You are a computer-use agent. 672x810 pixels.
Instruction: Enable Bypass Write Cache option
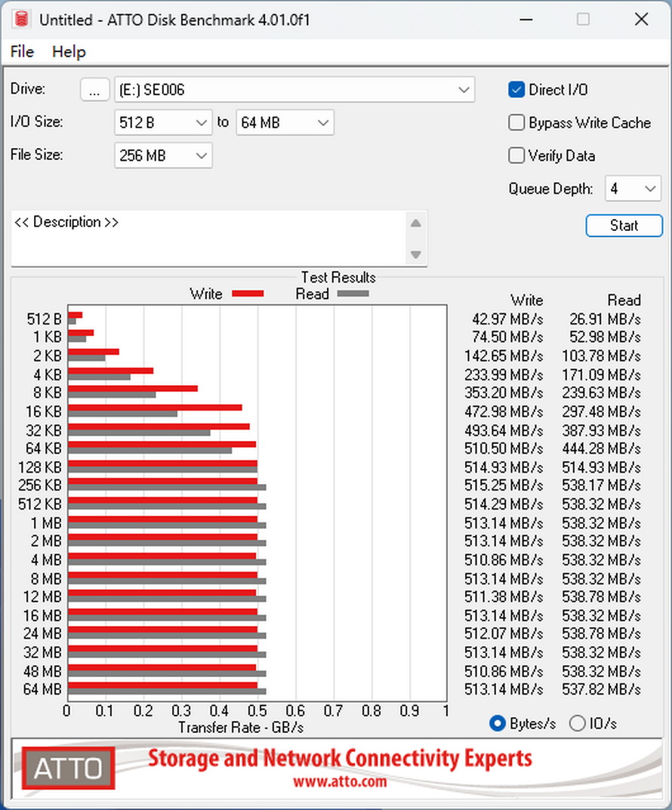pos(517,123)
